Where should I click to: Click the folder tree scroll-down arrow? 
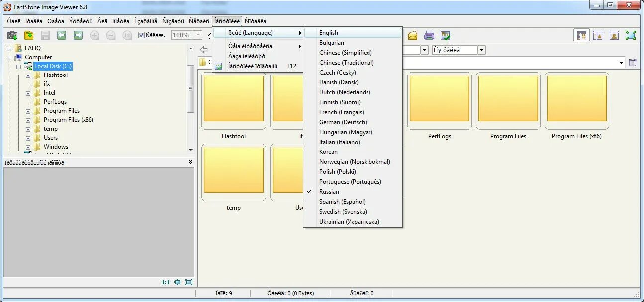[190, 150]
